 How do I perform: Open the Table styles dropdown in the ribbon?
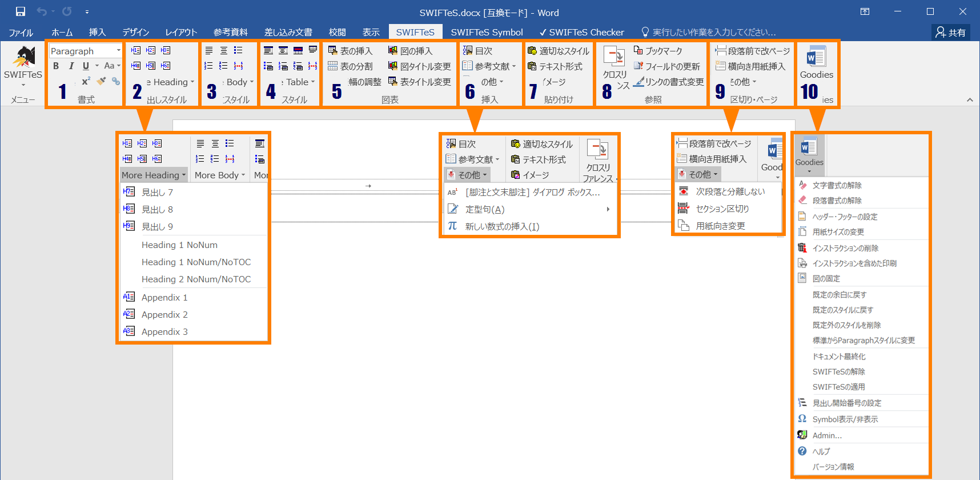pyautogui.click(x=298, y=82)
